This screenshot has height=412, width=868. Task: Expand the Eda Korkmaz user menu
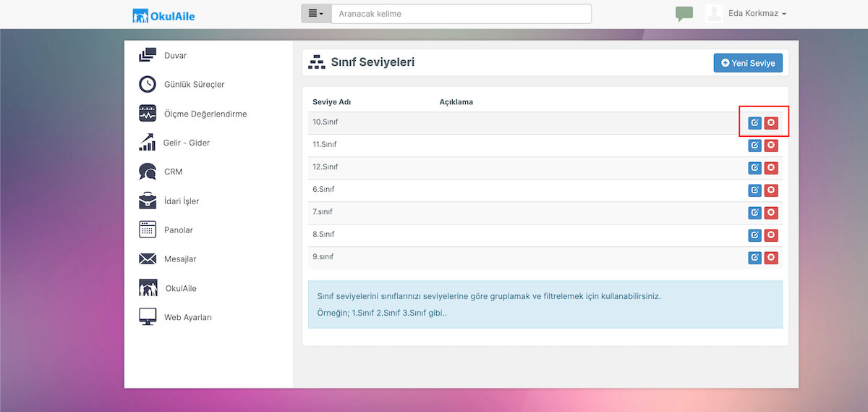(x=757, y=14)
